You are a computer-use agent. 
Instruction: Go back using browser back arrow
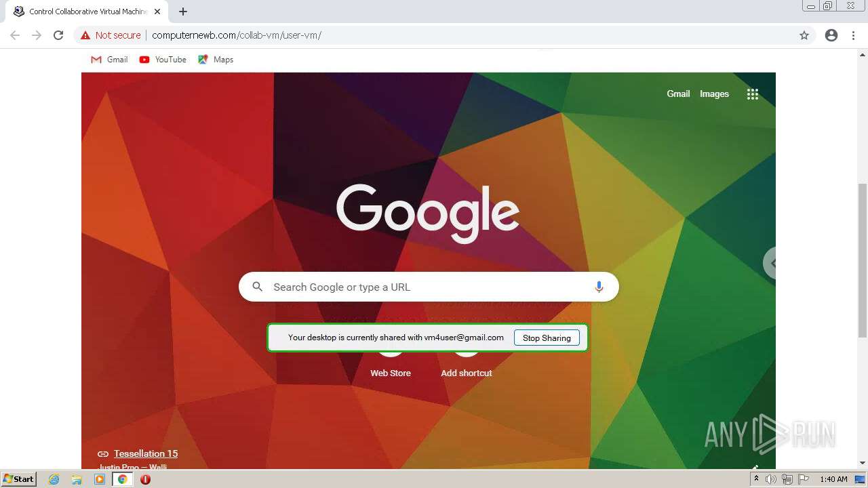pos(15,35)
